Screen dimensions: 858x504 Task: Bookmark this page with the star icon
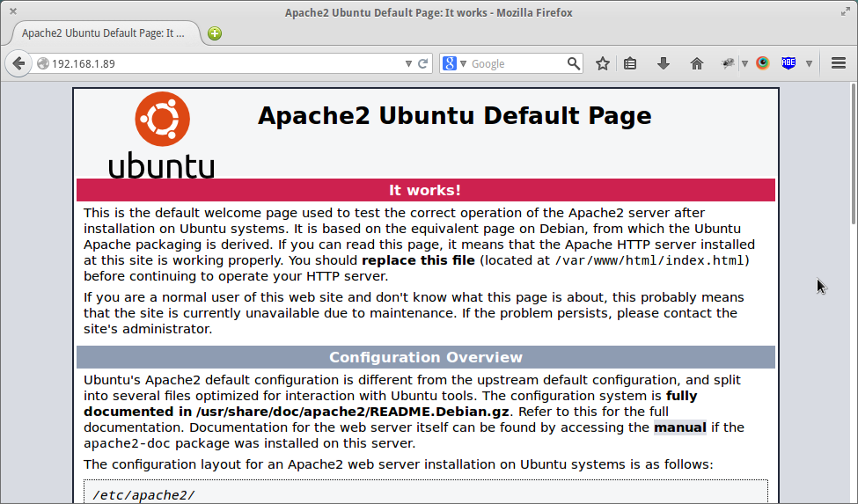pos(603,63)
